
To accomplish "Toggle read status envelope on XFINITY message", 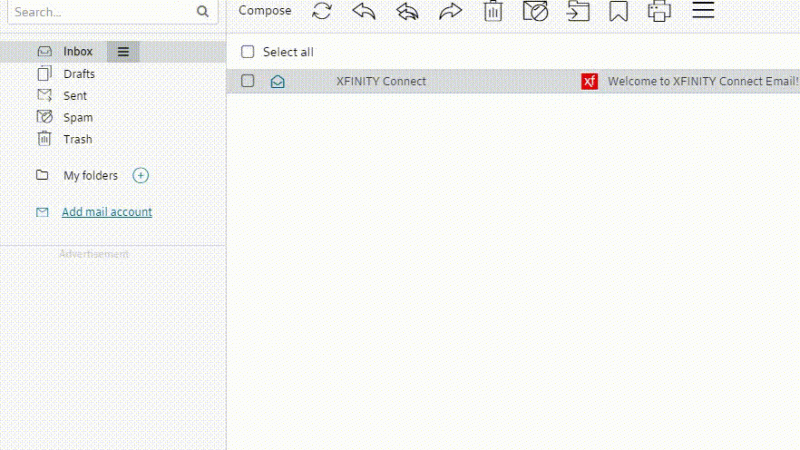I will tap(278, 81).
